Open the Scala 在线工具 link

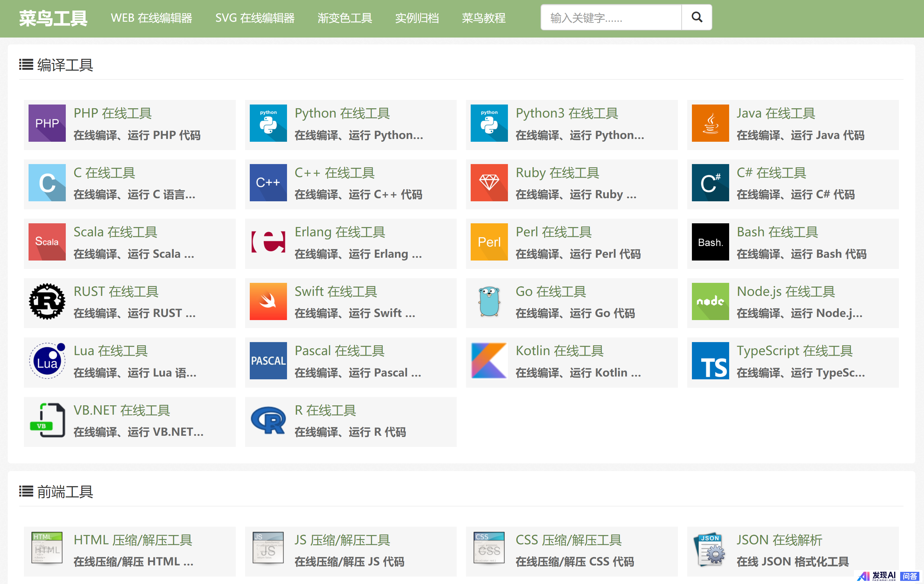point(115,232)
